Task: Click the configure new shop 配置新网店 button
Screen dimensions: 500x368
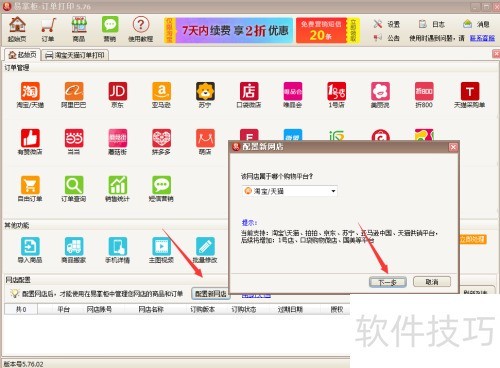Action: click(x=211, y=293)
